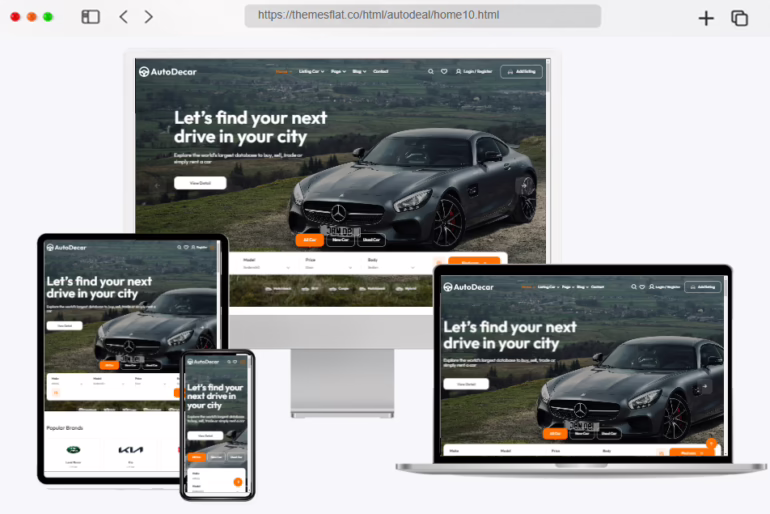The height and width of the screenshot is (514, 770).
Task: Select Used Car tab on desktop monitor
Action: coord(371,240)
